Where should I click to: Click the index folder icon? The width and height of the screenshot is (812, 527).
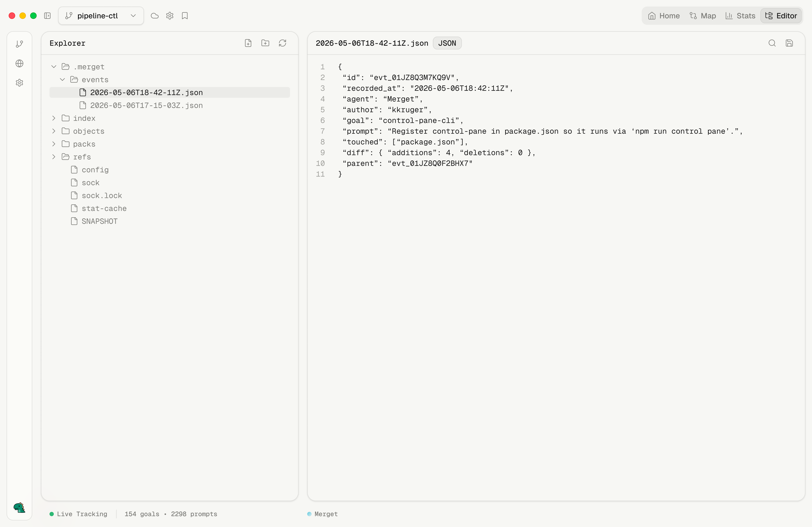[x=66, y=118]
